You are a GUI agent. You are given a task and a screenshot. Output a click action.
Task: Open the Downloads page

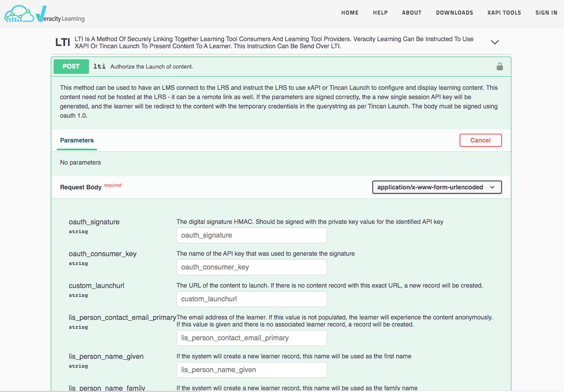pos(454,13)
